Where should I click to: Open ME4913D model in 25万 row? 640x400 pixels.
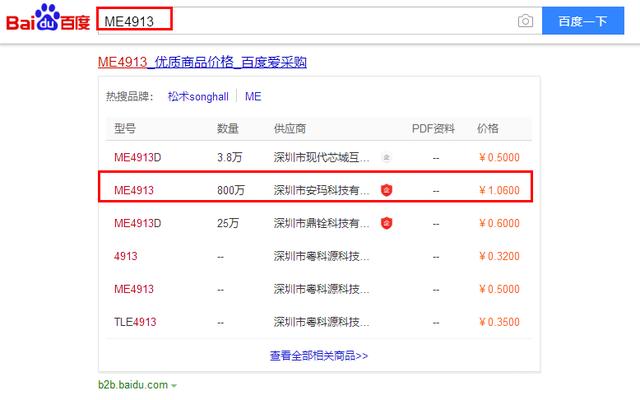click(138, 223)
